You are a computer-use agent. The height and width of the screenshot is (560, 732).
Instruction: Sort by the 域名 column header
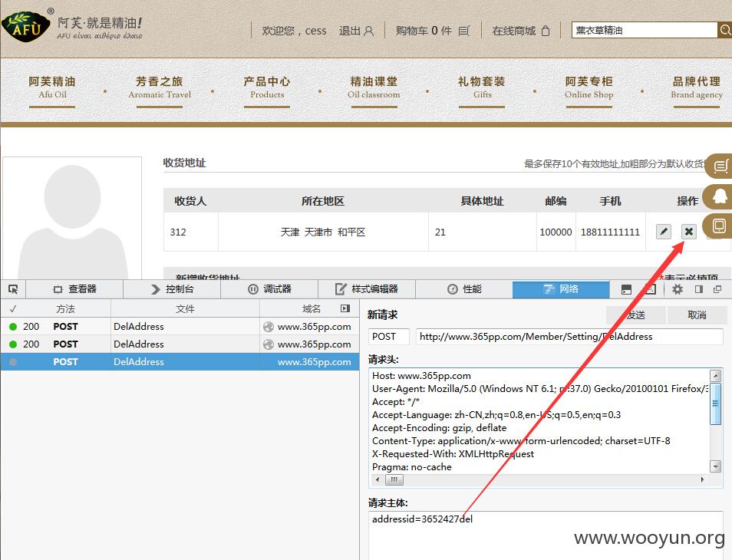pos(312,308)
